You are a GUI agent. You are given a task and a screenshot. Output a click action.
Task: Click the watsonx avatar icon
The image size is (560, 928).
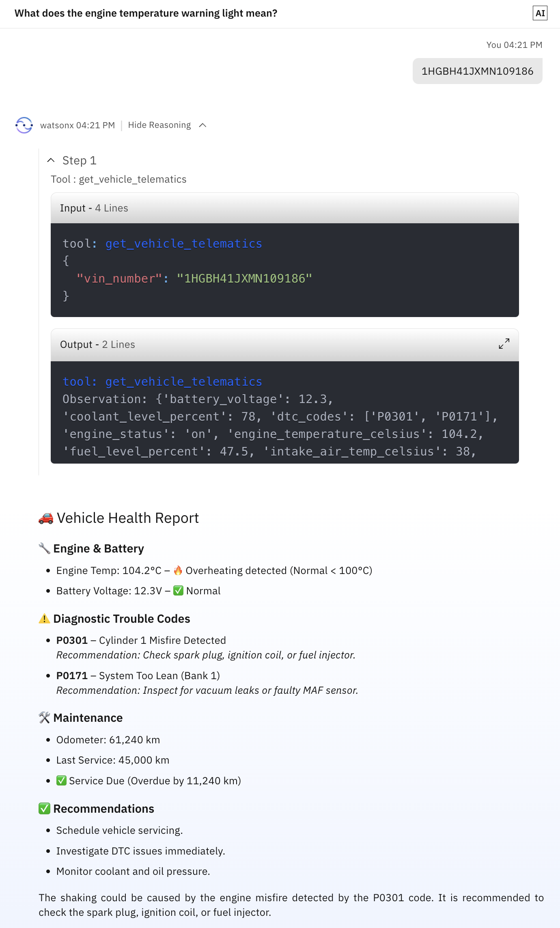[x=24, y=125]
